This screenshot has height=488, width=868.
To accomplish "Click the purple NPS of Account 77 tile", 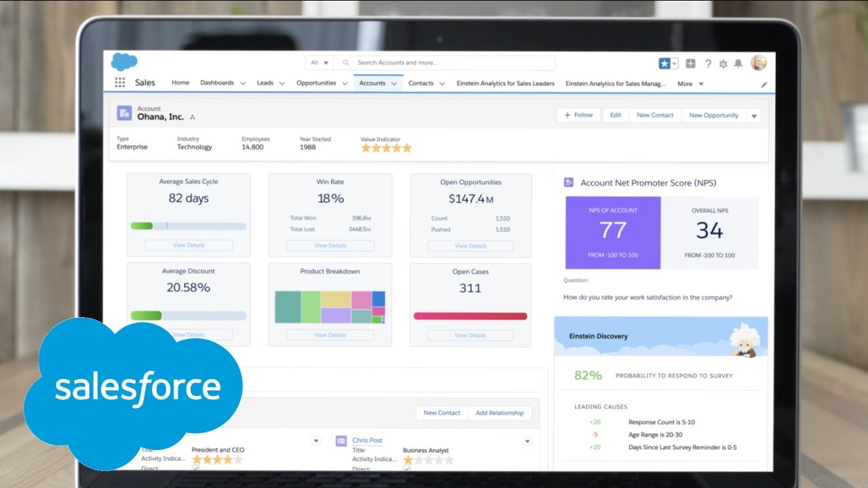I will [x=613, y=232].
